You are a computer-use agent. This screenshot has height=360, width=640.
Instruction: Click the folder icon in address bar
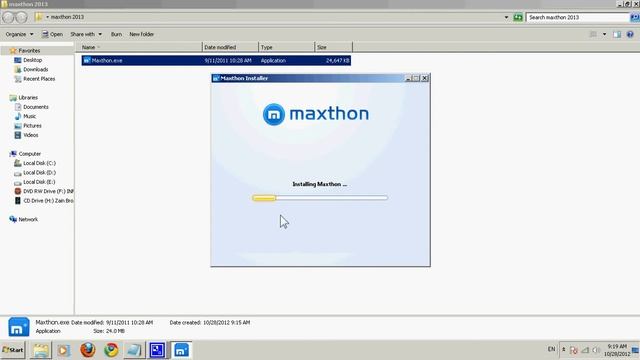39,17
